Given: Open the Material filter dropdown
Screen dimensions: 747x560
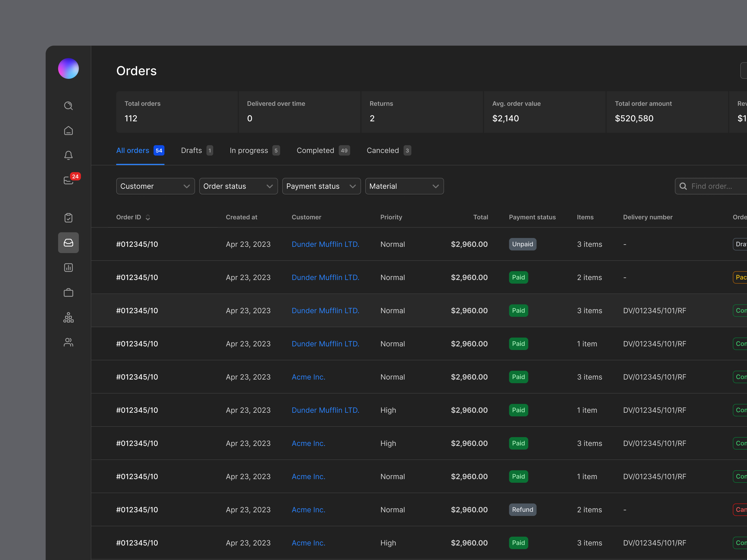Looking at the screenshot, I should tap(404, 186).
